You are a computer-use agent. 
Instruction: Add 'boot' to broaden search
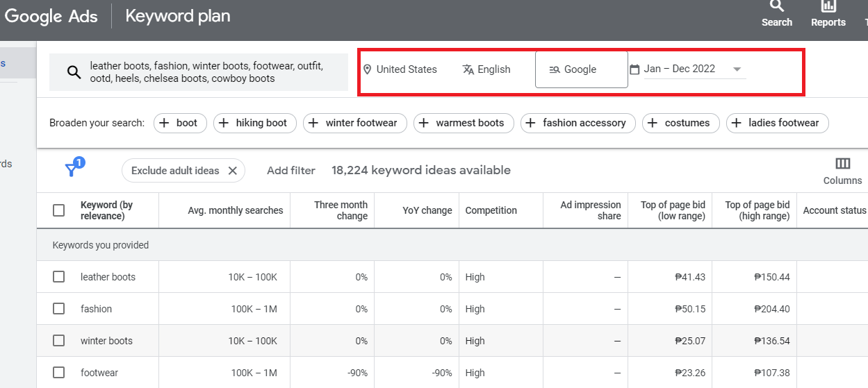[179, 123]
